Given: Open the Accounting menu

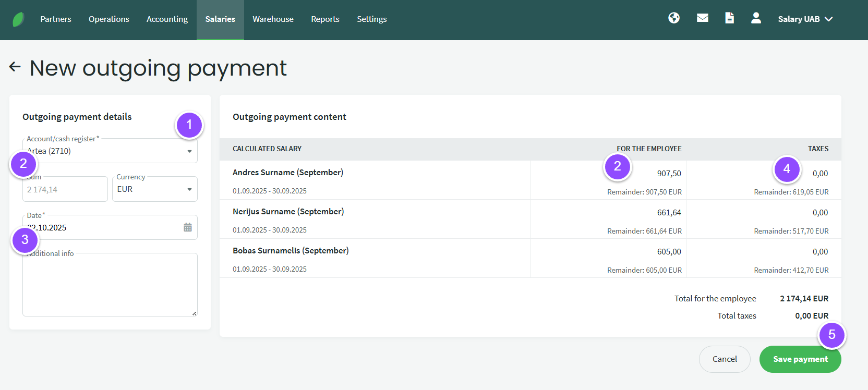Looking at the screenshot, I should click(167, 19).
